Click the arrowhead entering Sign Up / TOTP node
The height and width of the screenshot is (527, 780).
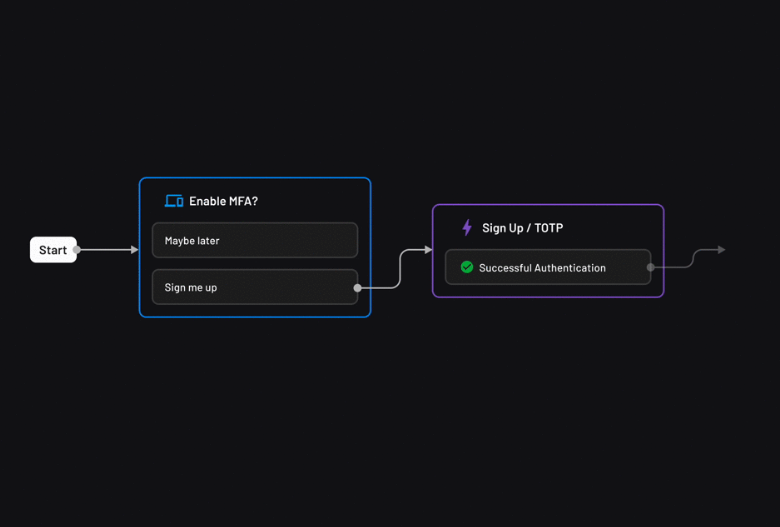click(x=427, y=250)
